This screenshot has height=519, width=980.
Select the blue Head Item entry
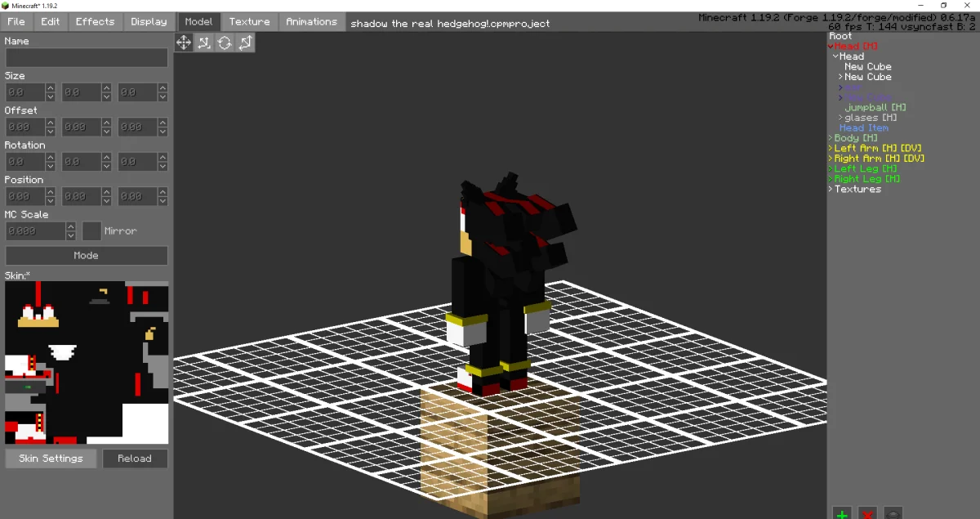tap(864, 128)
